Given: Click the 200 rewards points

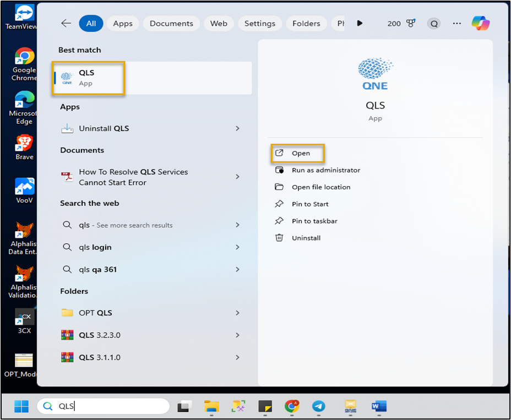Looking at the screenshot, I should click(394, 24).
